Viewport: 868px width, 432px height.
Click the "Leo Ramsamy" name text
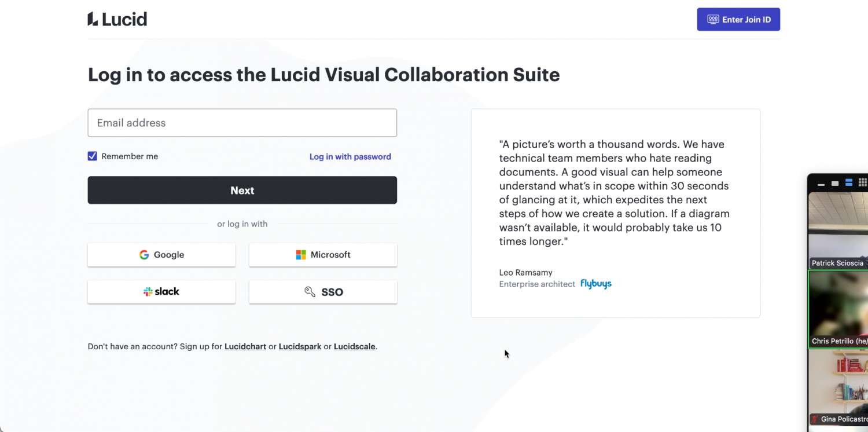click(525, 272)
